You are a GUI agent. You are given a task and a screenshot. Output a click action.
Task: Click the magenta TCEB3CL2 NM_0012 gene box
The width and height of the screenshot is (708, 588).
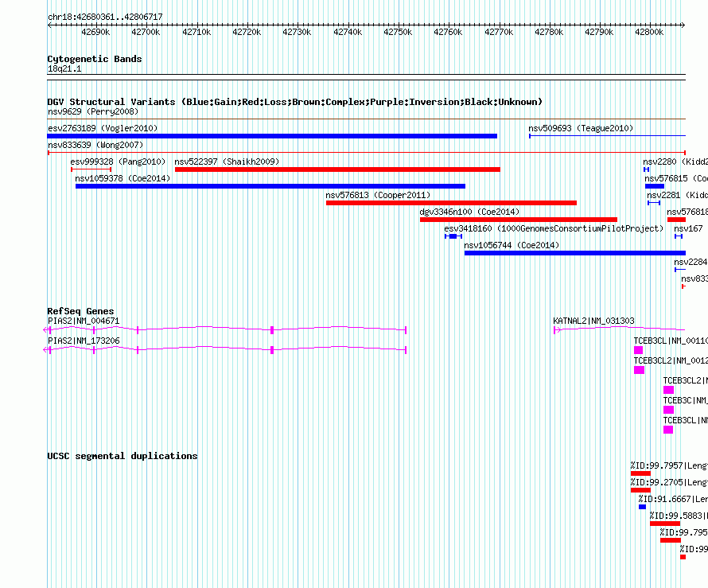(640, 370)
